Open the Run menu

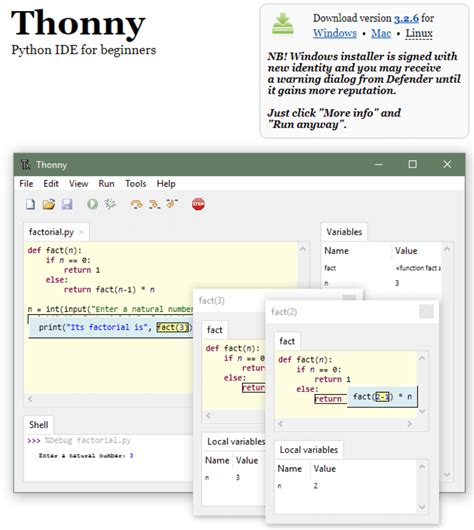click(x=106, y=184)
